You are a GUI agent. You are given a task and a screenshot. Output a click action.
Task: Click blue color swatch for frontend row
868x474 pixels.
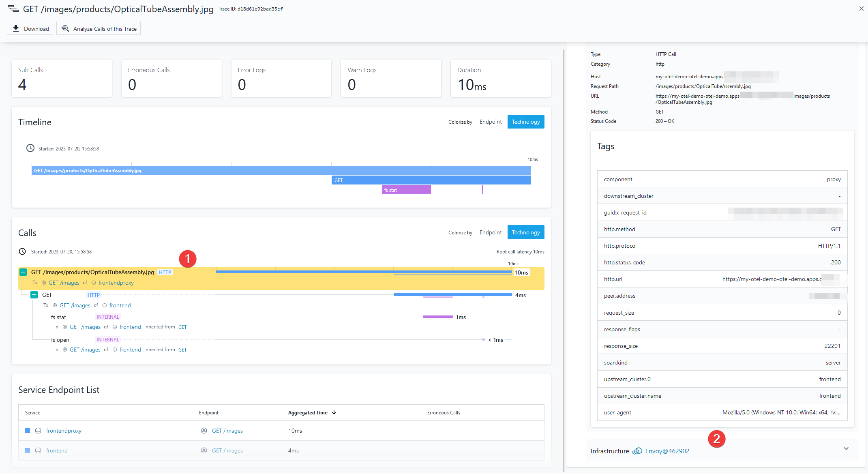(28, 450)
